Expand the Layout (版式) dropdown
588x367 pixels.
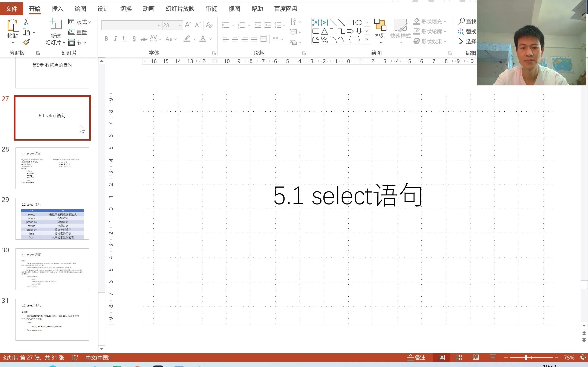(90, 22)
